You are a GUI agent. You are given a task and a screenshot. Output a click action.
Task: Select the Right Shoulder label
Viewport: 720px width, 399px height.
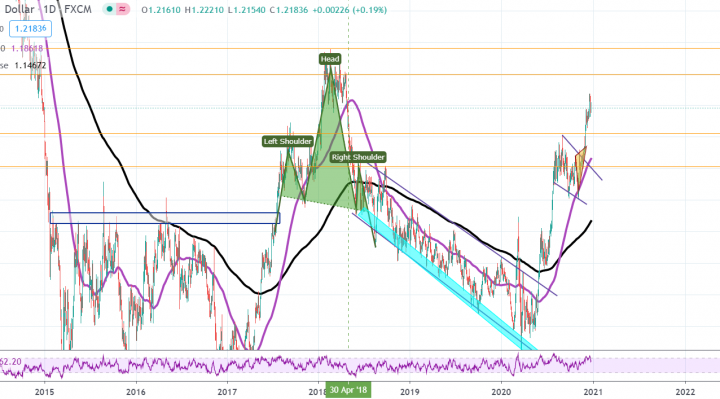click(x=358, y=157)
